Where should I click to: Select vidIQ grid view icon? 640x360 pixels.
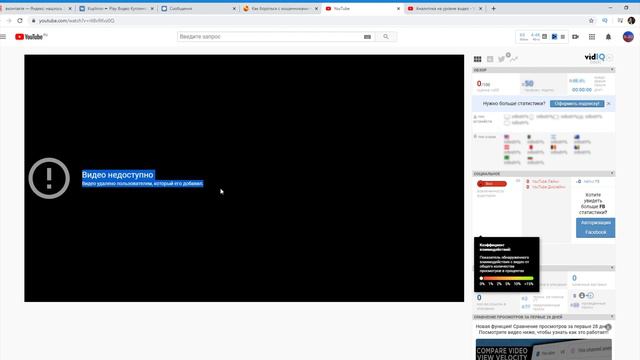click(477, 59)
